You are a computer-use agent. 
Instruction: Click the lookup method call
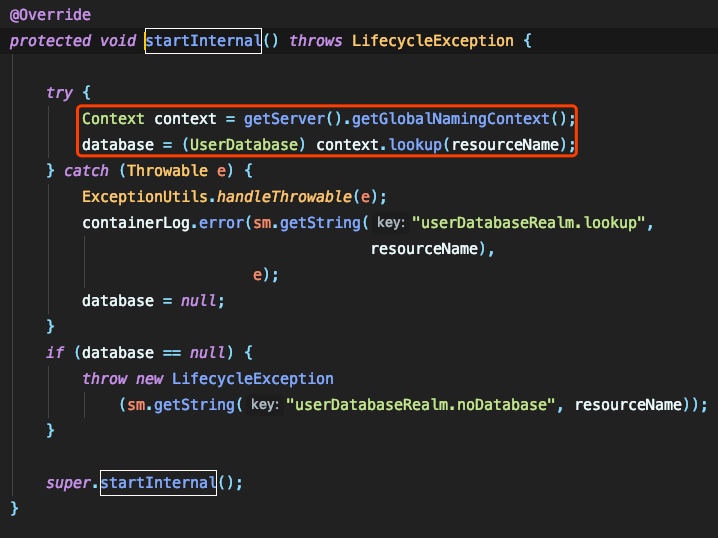(415, 145)
